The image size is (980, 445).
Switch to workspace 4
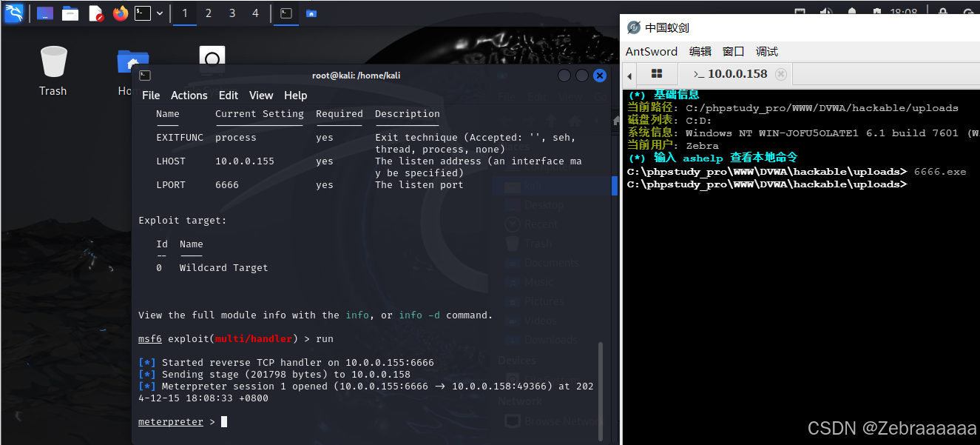(x=255, y=13)
